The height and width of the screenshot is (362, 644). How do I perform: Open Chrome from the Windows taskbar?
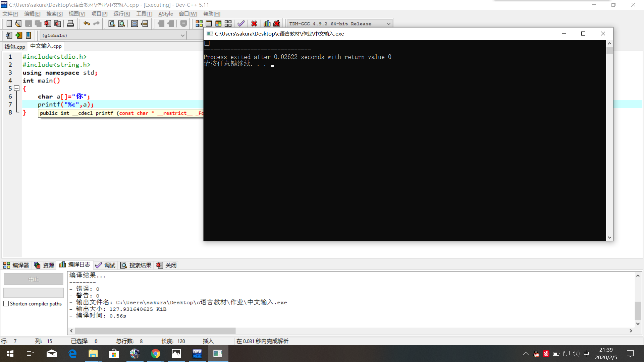coord(155,354)
